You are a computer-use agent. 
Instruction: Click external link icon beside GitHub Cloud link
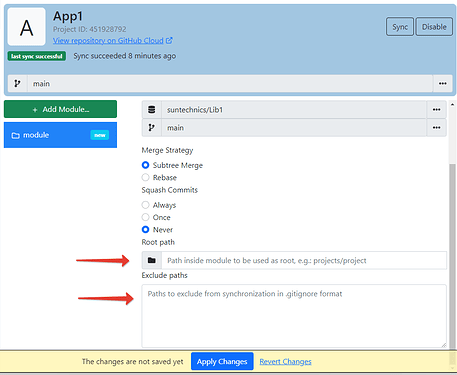point(169,41)
